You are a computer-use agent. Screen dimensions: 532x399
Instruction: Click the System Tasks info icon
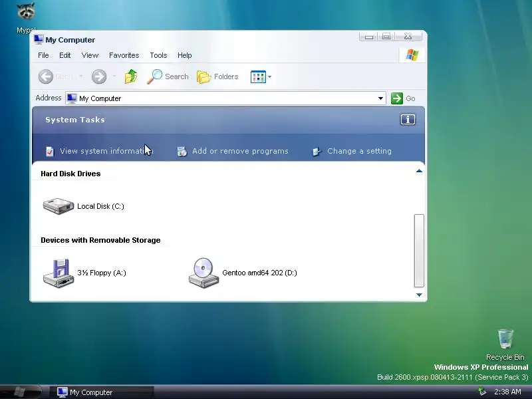(x=408, y=120)
